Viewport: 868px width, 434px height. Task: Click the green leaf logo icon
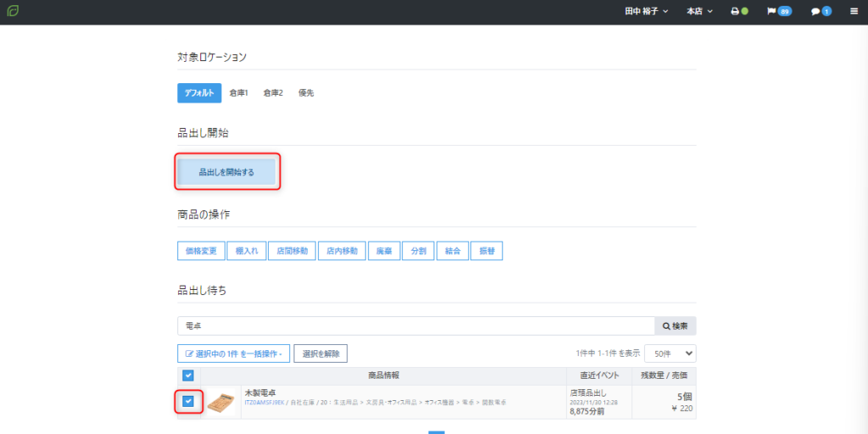[x=13, y=11]
